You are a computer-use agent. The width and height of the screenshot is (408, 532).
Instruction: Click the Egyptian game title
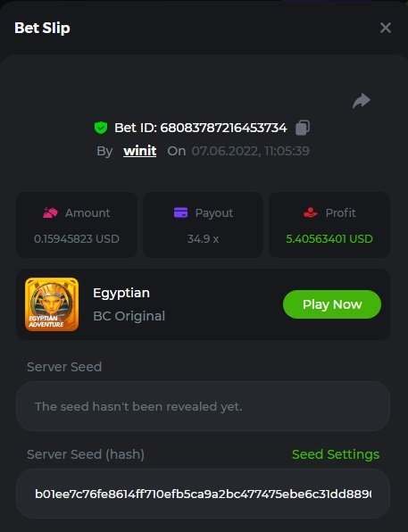tap(121, 293)
